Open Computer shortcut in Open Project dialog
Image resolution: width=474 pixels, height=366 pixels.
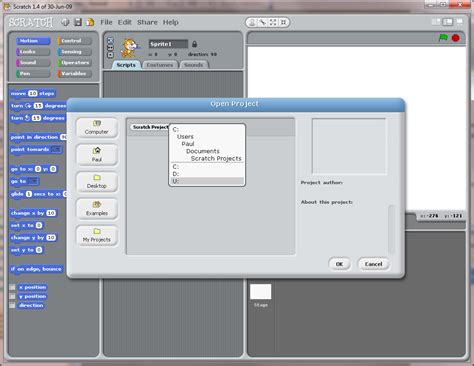97,128
